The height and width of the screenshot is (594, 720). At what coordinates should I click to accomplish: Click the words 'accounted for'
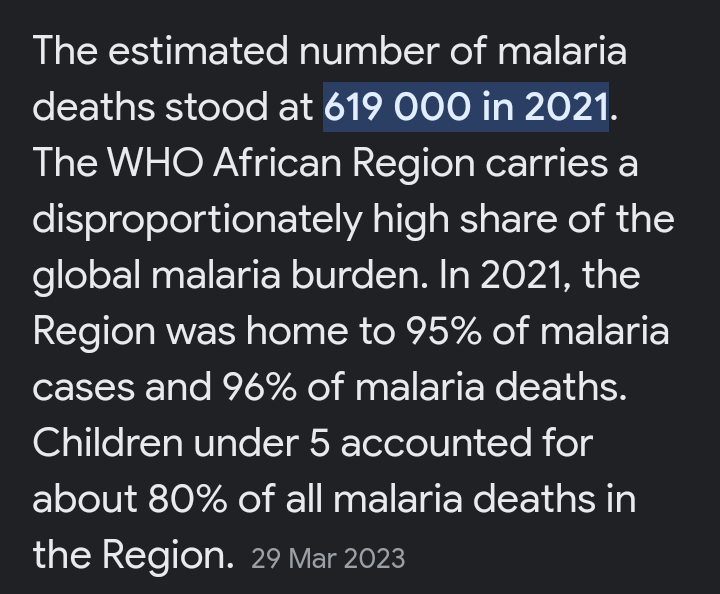[467, 443]
